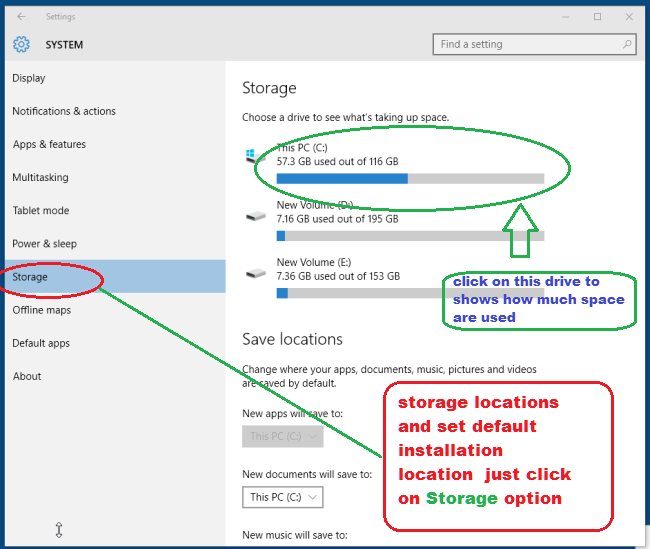This screenshot has height=549, width=650.
Task: Select This PC (C:) usage bar
Action: click(x=410, y=179)
